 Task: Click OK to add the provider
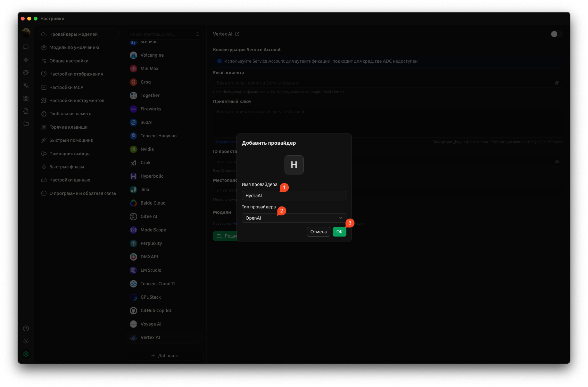tap(339, 232)
